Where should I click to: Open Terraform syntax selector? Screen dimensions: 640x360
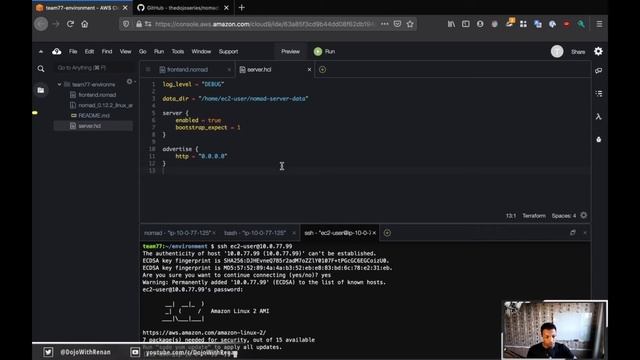point(534,216)
